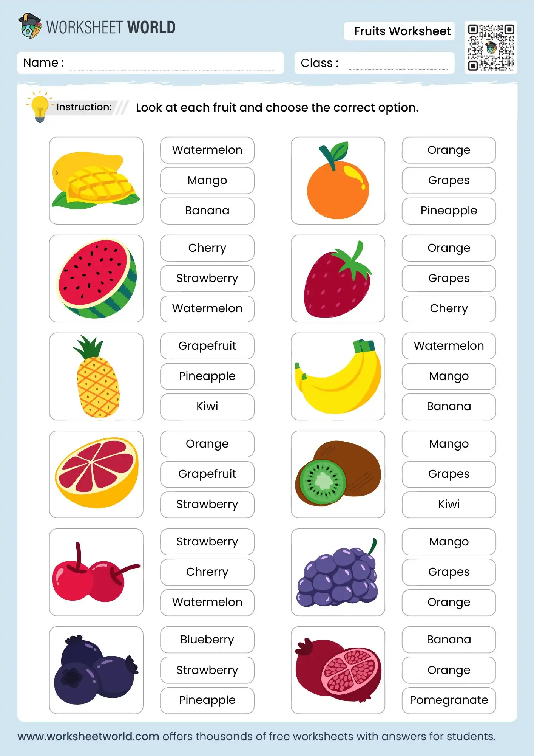Open the www.worksheetworld.com link
The height and width of the screenshot is (756, 534).
pos(88,736)
